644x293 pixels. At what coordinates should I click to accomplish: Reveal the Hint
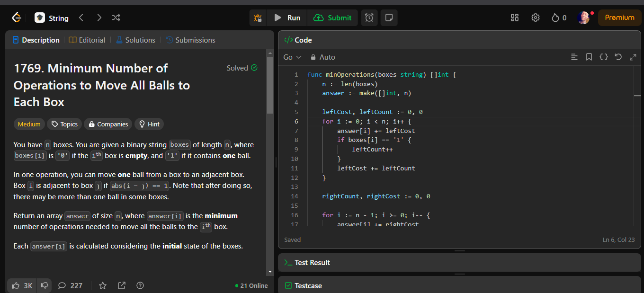149,124
